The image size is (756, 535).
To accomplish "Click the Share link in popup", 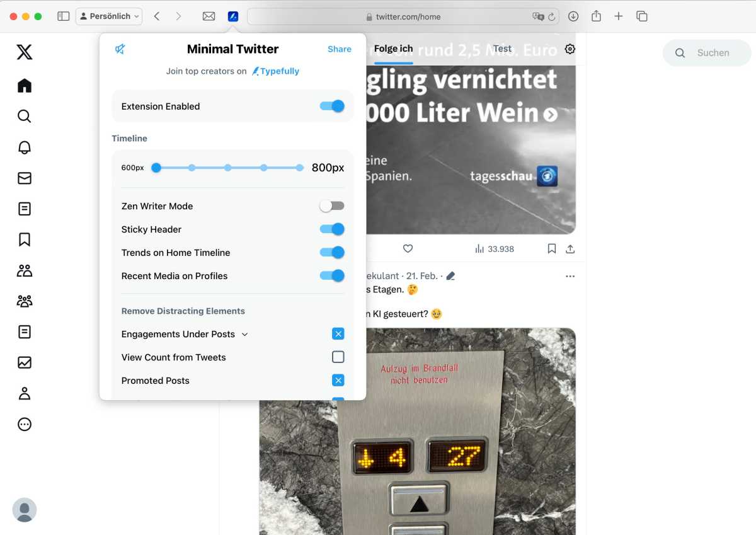I will [340, 49].
